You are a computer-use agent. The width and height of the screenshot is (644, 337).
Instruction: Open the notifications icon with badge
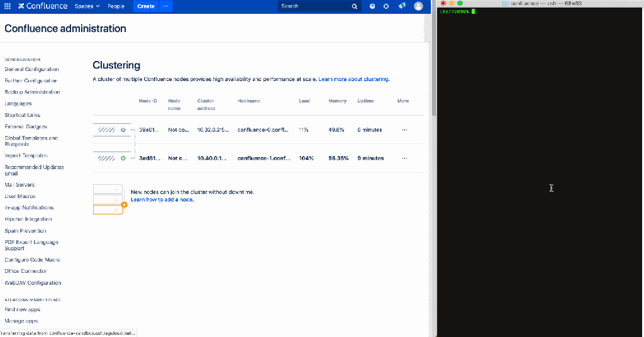402,6
